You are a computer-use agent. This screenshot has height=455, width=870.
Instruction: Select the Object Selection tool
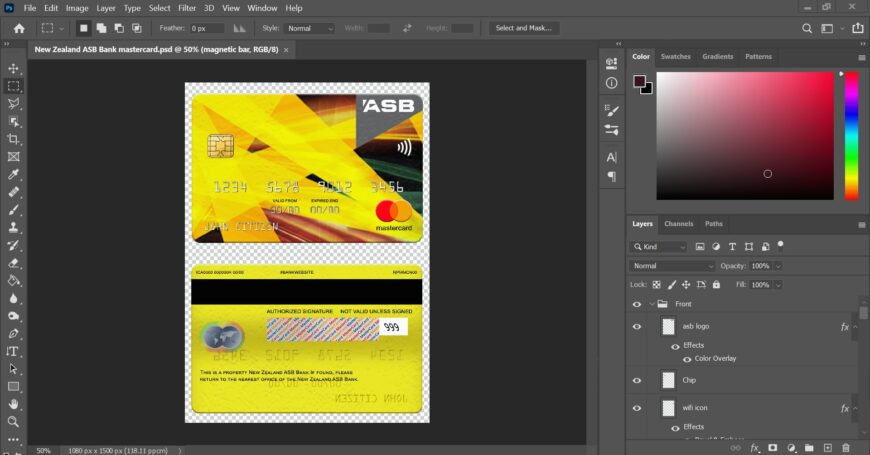(13, 122)
